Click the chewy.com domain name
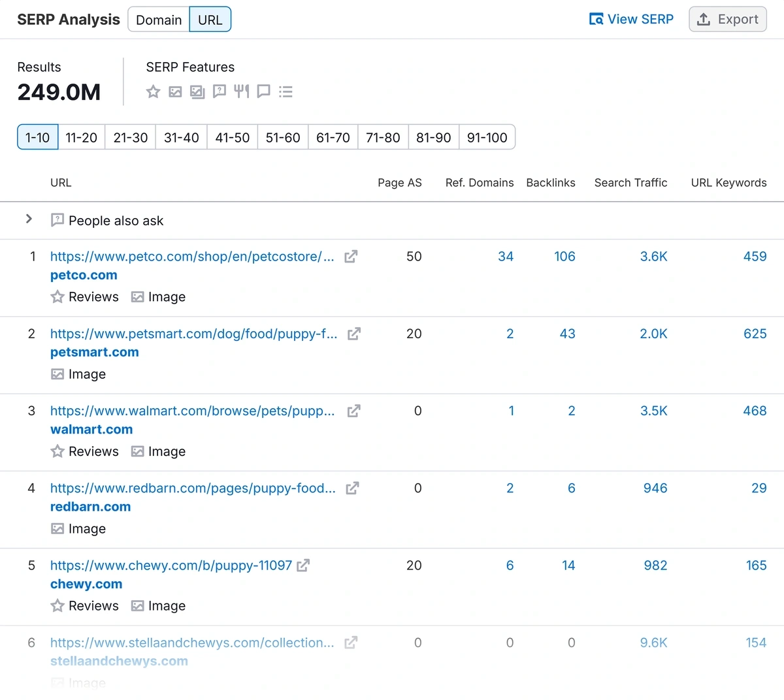The height and width of the screenshot is (700, 784). coord(86,584)
